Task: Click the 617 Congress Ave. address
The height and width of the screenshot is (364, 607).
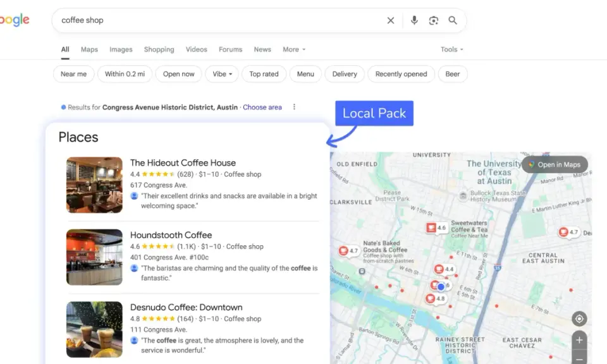Action: tap(158, 185)
